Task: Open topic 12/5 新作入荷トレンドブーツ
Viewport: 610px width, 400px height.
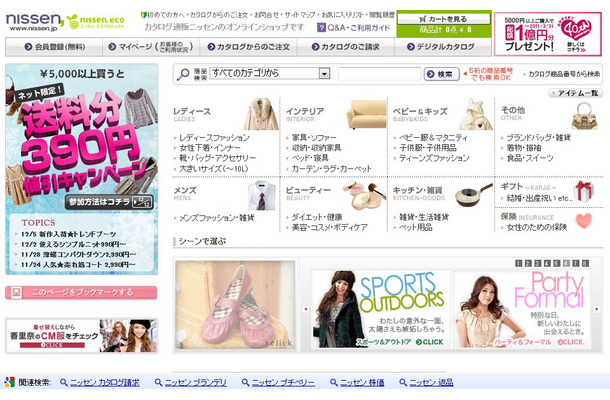Action: 68,234
